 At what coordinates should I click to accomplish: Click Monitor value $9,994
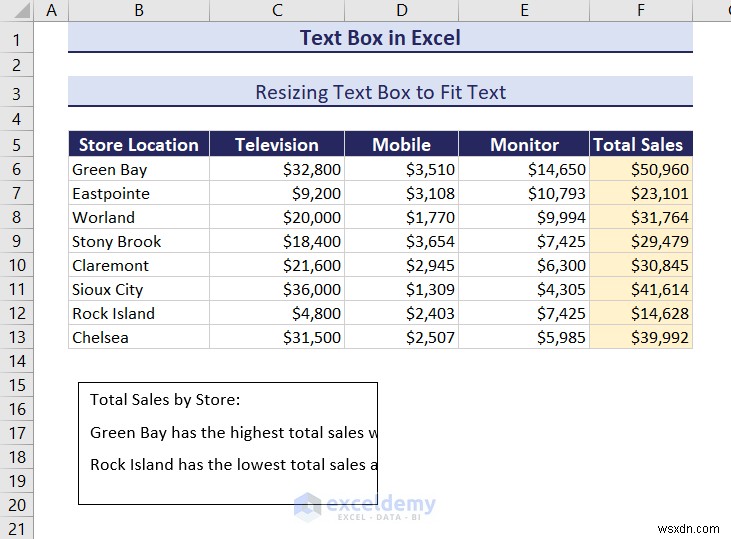pos(524,217)
